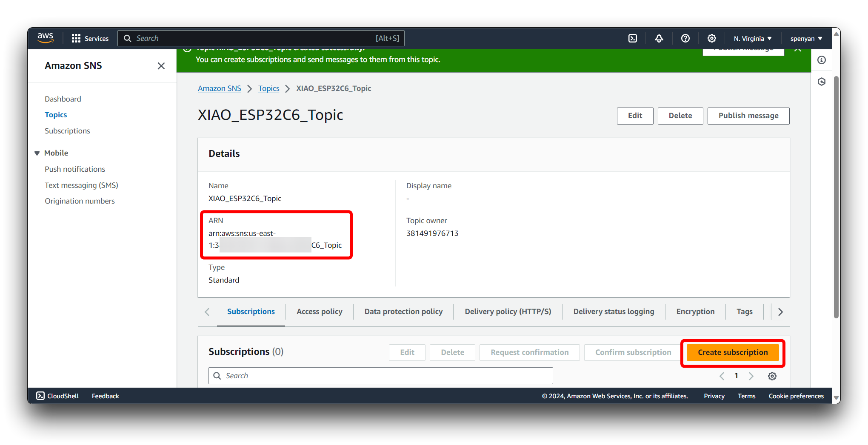868x445 pixels.
Task: Open the Terms footer link
Action: coord(747,396)
